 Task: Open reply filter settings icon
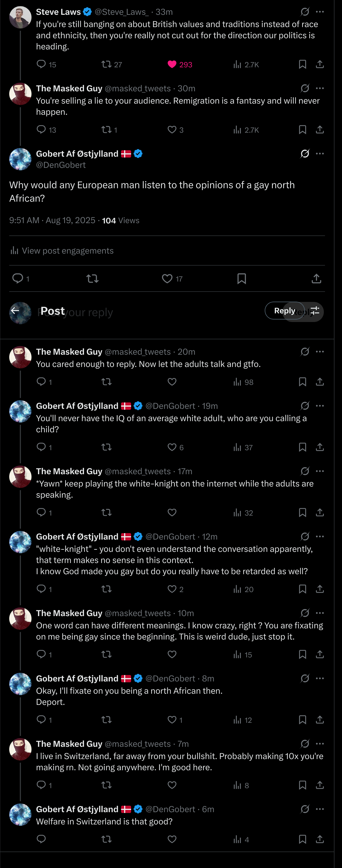315,311
